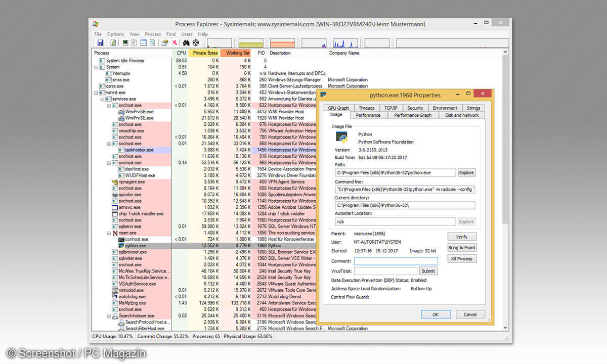Click Cancel in python.exe Properties
The height and width of the screenshot is (364, 607).
[x=470, y=314]
